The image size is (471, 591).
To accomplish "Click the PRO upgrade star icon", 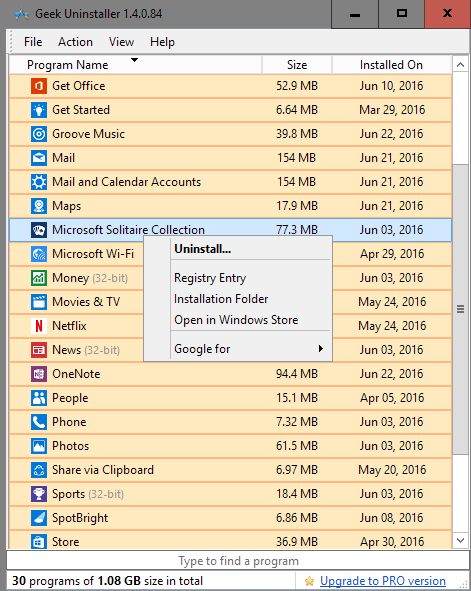I will (x=309, y=581).
